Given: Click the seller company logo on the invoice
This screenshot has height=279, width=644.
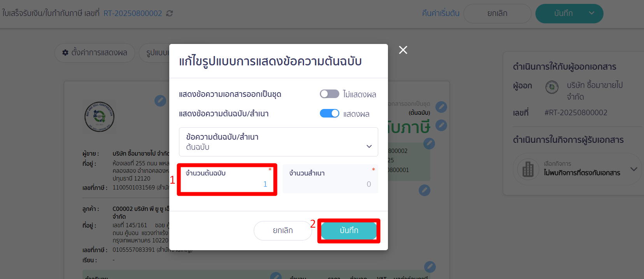Looking at the screenshot, I should point(100,117).
